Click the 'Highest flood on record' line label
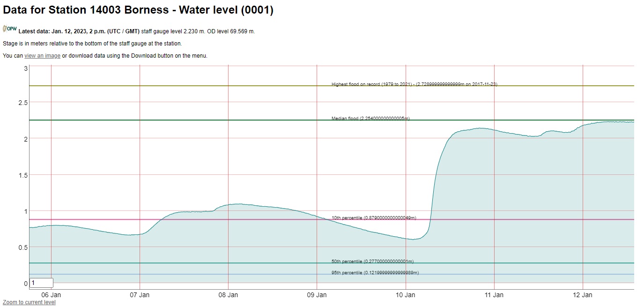 coord(414,84)
